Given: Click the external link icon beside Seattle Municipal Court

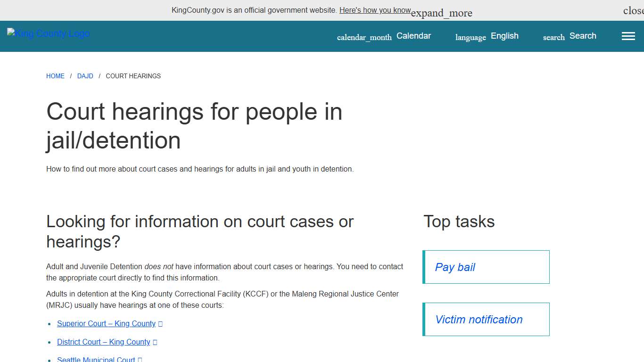Looking at the screenshot, I should coord(140,359).
